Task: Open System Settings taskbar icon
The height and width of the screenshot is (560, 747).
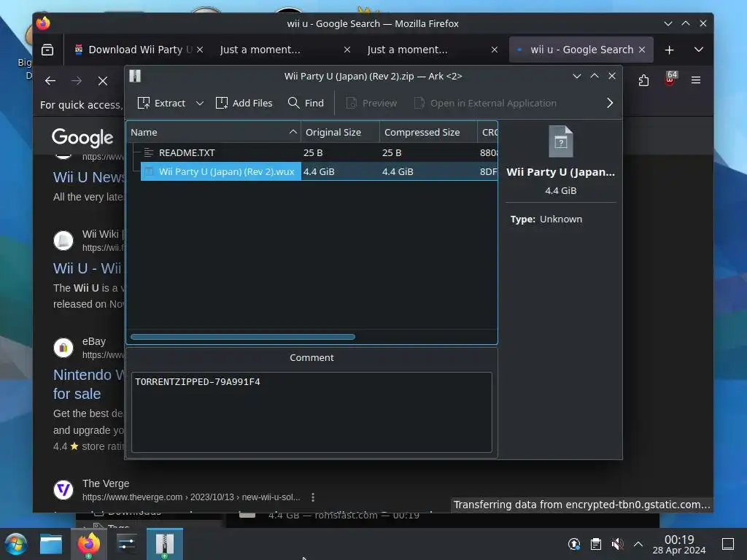Action: 126,544
